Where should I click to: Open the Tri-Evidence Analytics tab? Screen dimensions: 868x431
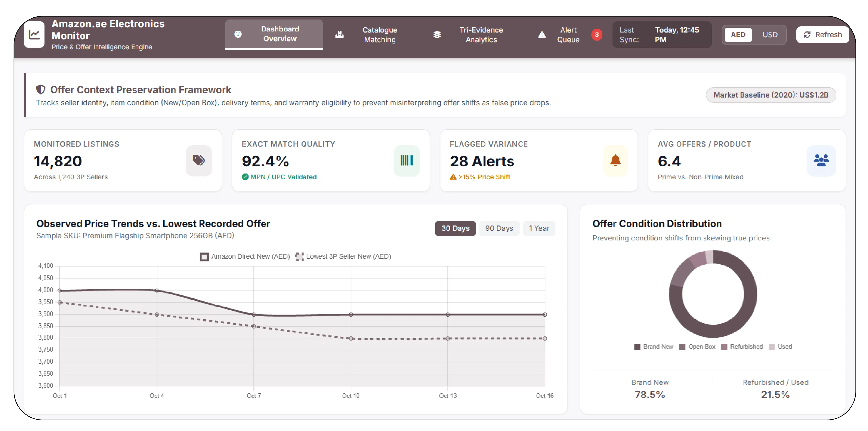468,35
